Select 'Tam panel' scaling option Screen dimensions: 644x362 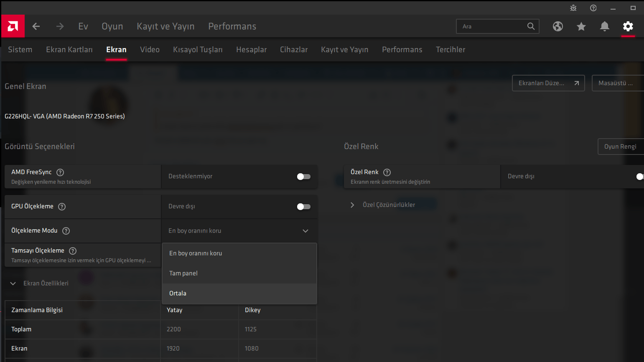[x=239, y=273]
